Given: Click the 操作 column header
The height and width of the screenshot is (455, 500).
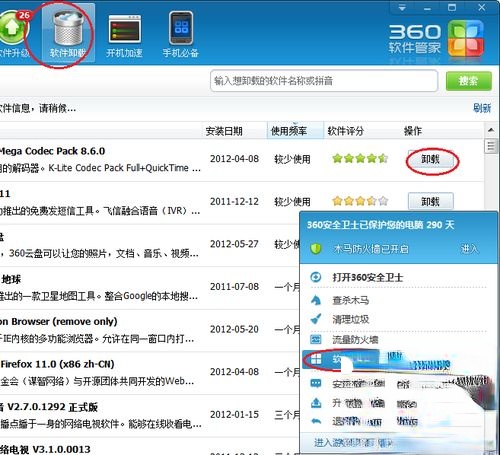Looking at the screenshot, I should [x=413, y=131].
